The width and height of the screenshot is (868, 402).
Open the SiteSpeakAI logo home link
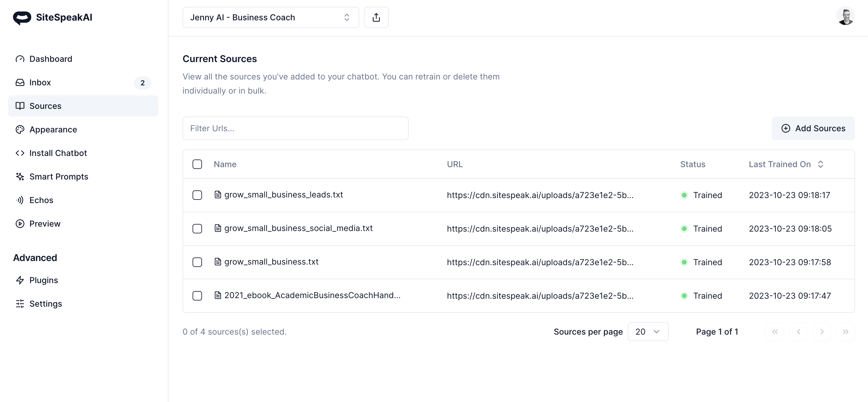[53, 17]
